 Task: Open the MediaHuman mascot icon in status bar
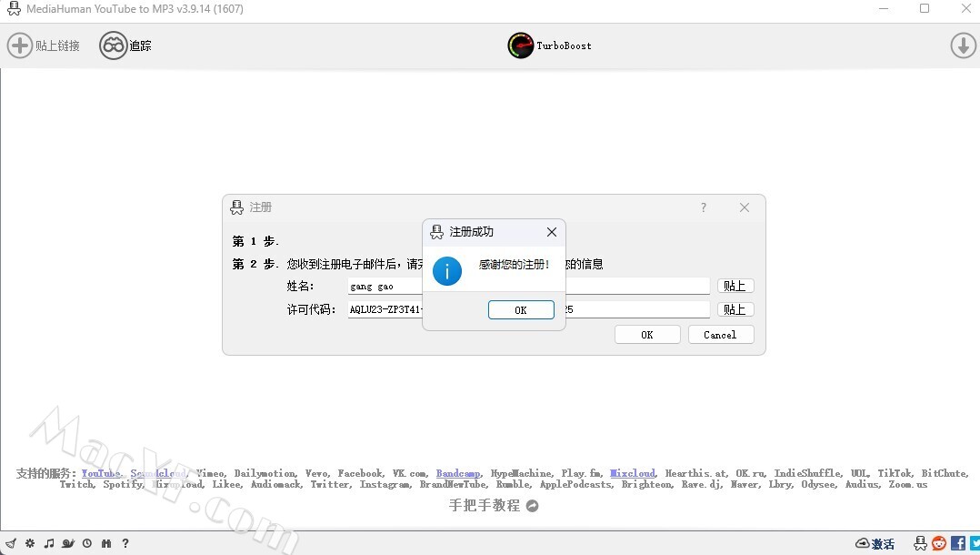pyautogui.click(x=921, y=543)
